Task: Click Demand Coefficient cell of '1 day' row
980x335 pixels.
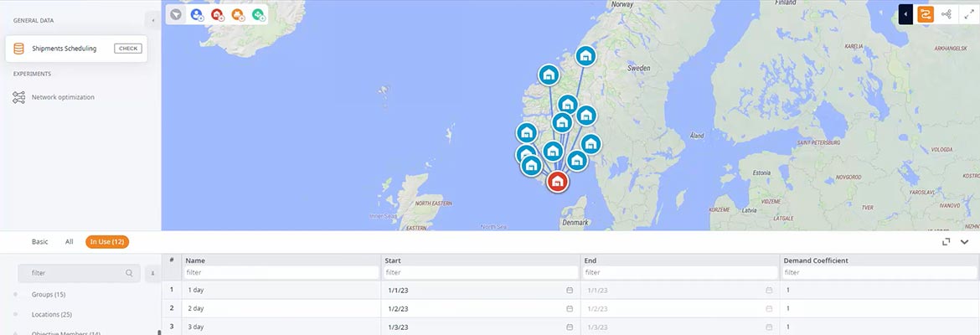Action: pyautogui.click(x=879, y=290)
